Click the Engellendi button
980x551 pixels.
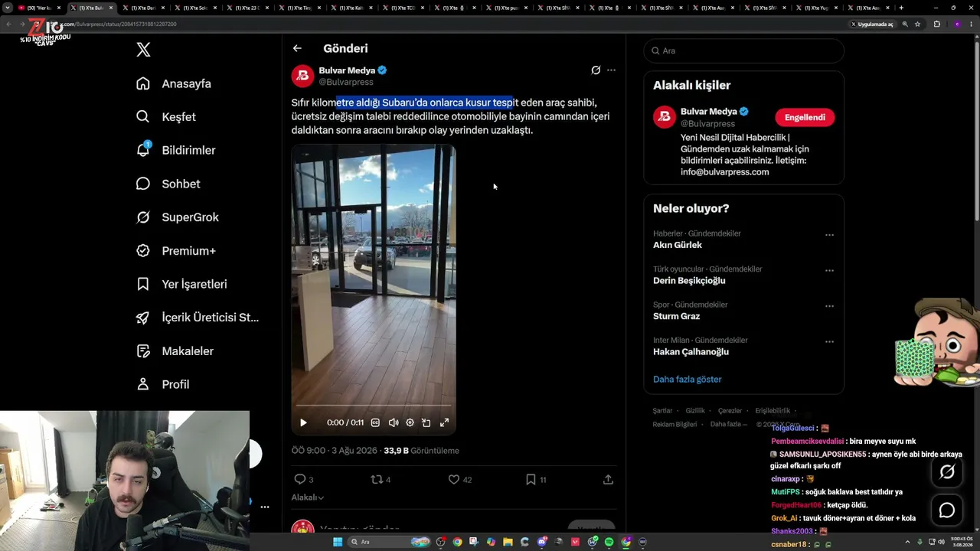pyautogui.click(x=805, y=117)
